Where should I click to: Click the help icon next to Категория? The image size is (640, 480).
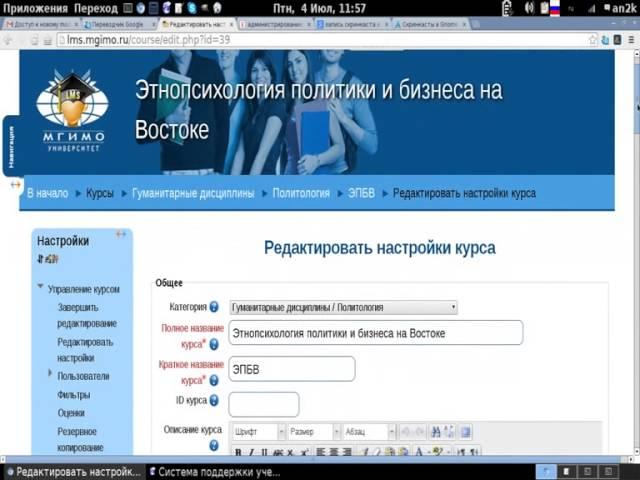pyautogui.click(x=214, y=307)
